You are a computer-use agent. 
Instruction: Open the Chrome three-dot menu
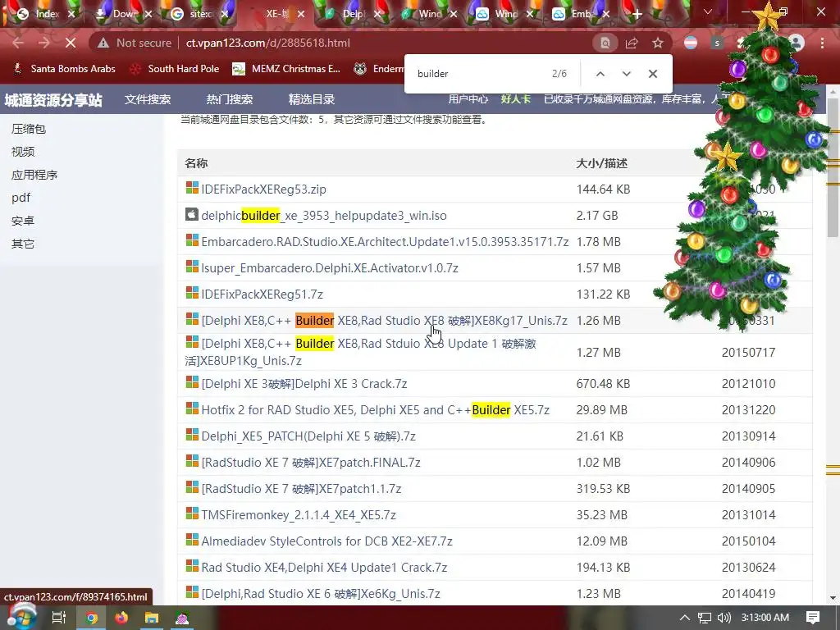click(822, 43)
